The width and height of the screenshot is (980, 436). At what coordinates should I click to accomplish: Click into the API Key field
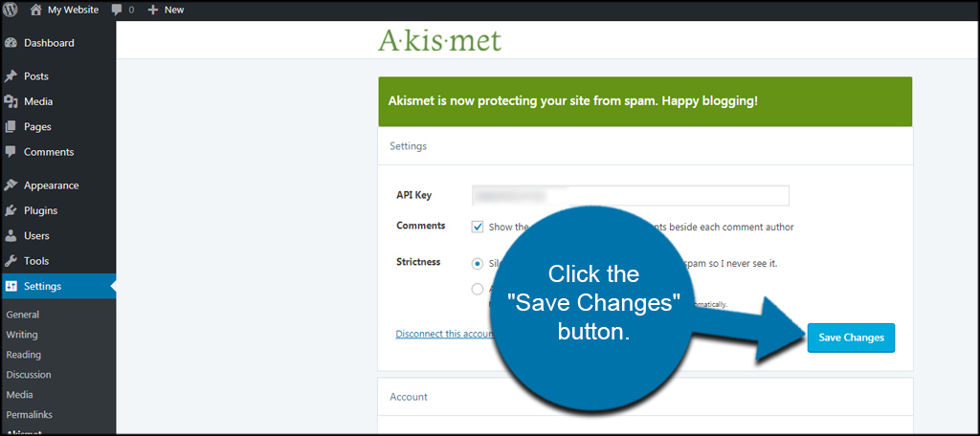coord(631,195)
